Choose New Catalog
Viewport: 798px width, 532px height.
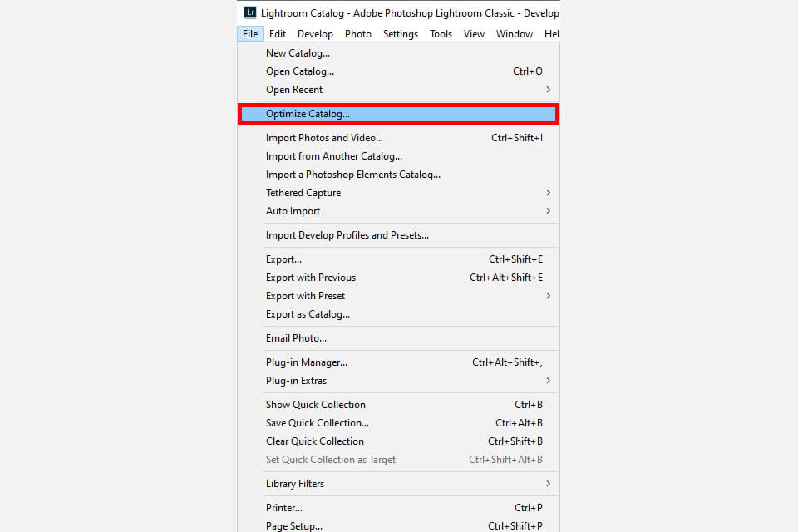click(x=298, y=52)
